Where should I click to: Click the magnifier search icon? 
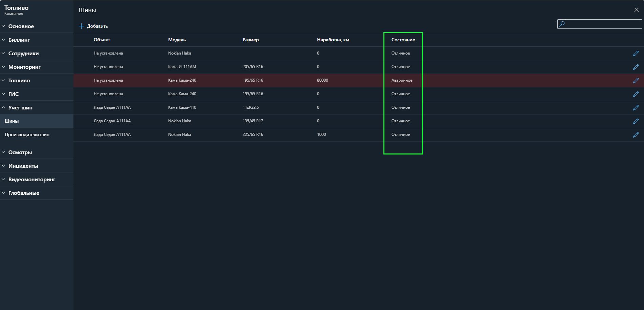(x=562, y=24)
